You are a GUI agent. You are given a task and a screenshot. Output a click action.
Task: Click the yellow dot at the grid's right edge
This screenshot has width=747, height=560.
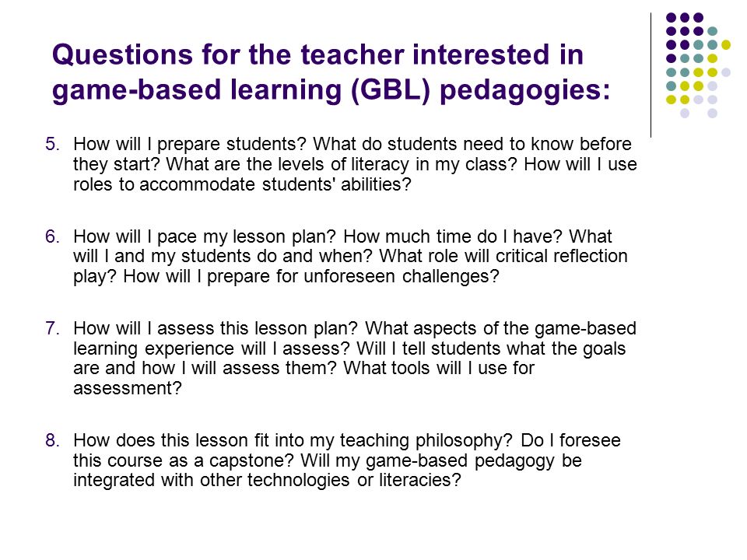point(725,45)
